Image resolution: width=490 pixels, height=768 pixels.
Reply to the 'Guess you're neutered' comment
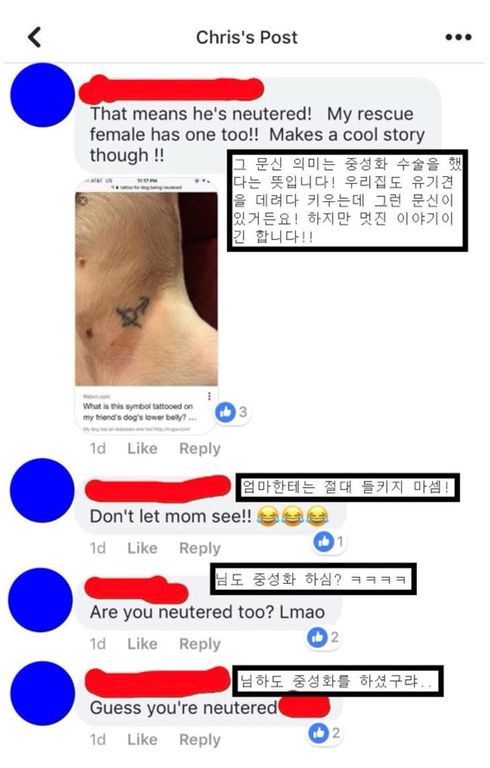click(200, 740)
